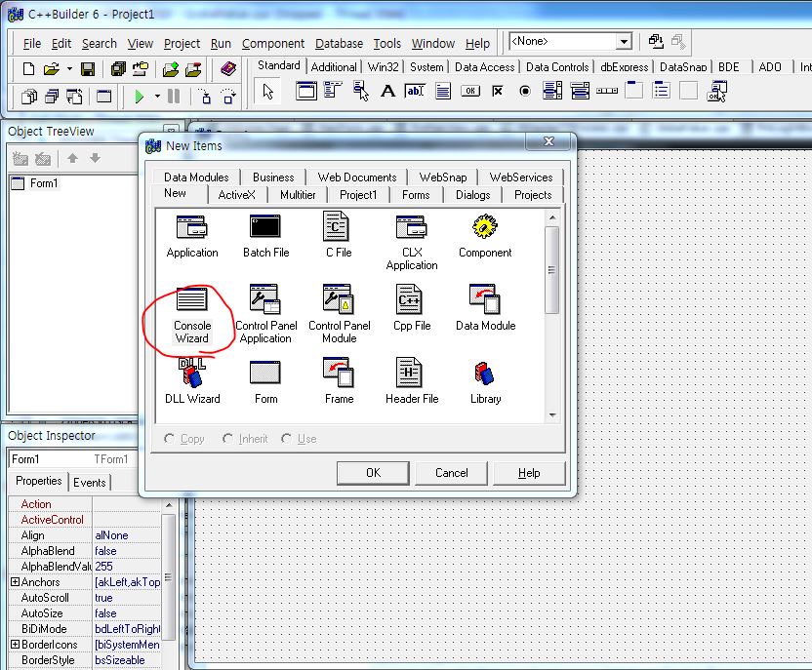Select the Inherit radio button

point(228,439)
